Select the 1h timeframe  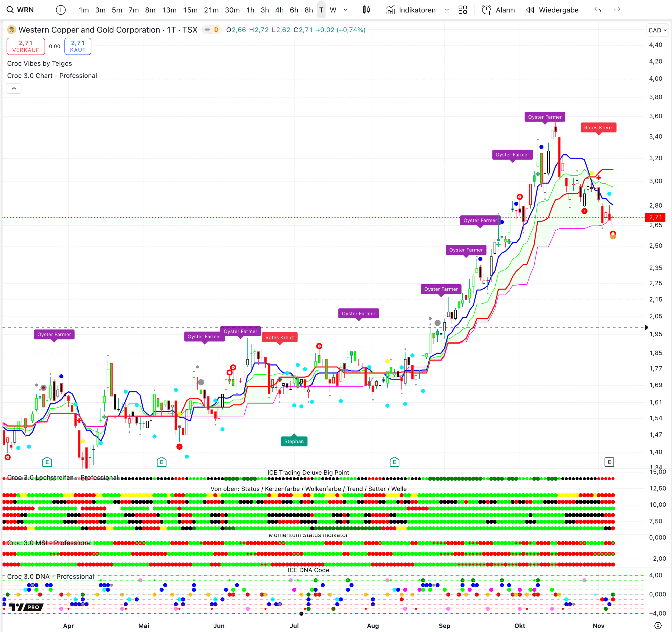[250, 10]
